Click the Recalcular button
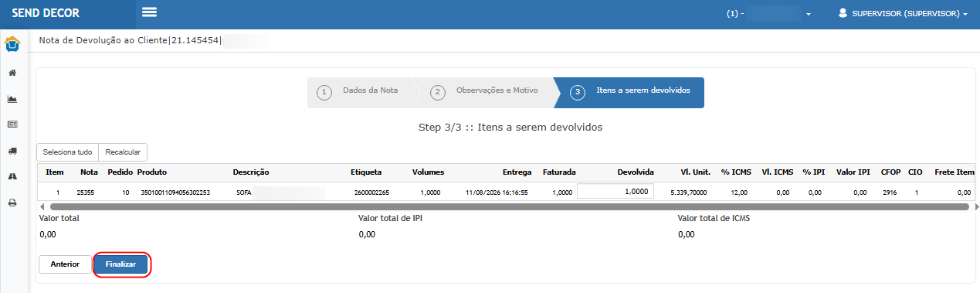This screenshot has width=980, height=293. tap(124, 152)
